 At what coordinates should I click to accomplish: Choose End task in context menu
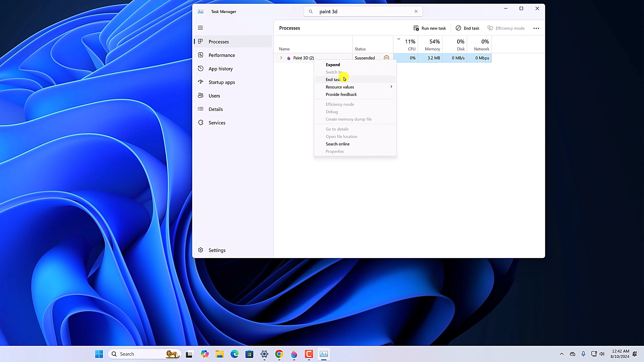[355, 79]
